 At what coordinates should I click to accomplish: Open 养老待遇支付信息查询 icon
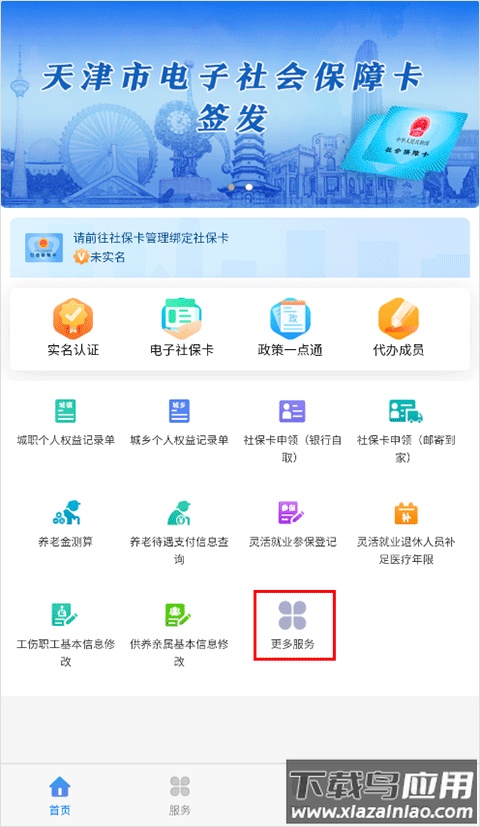point(179,513)
